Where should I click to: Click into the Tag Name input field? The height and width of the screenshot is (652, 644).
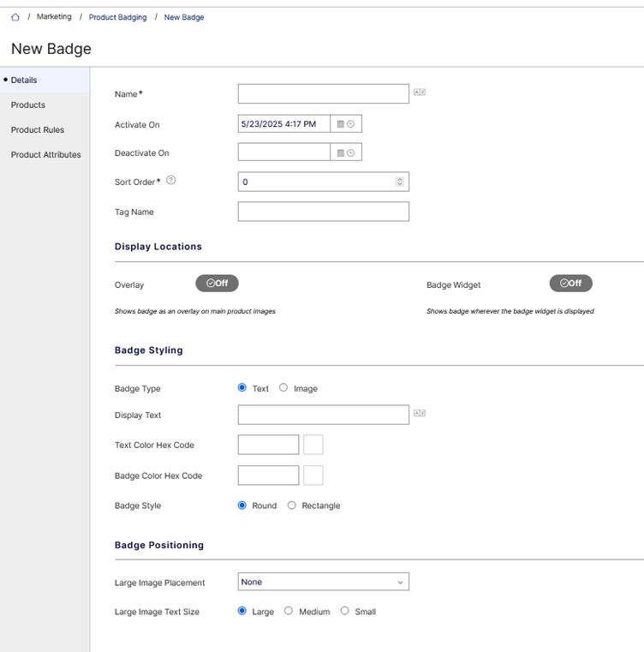(x=323, y=212)
